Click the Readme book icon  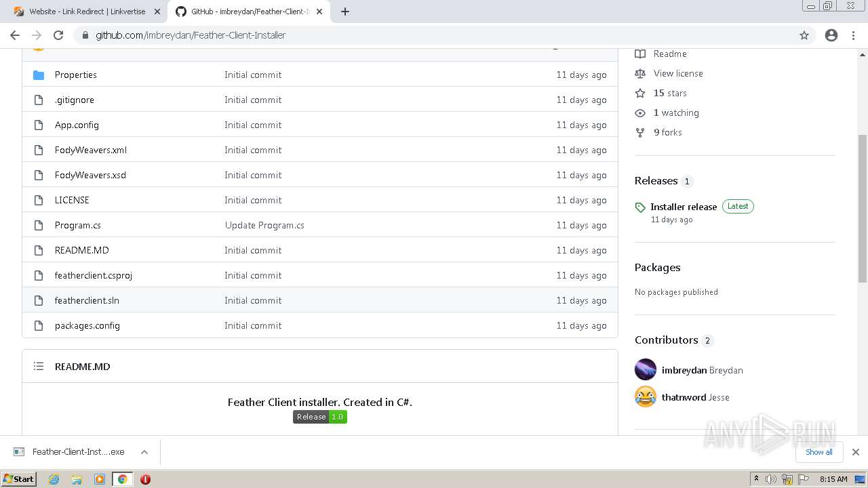click(640, 54)
